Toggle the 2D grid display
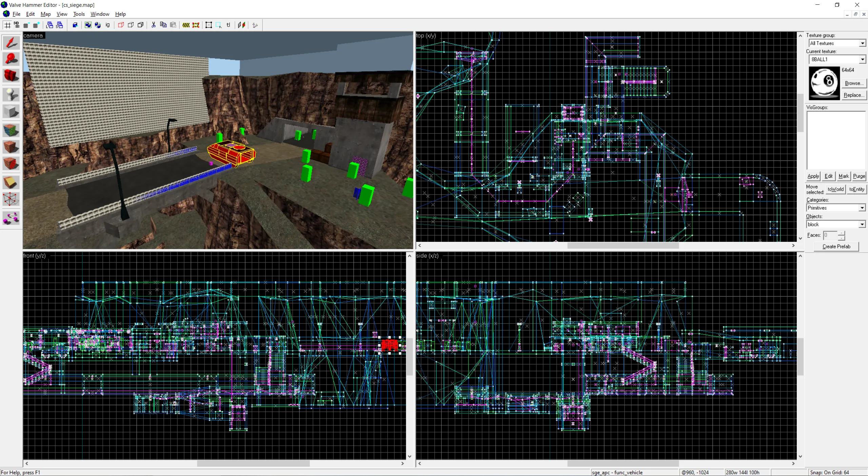868x476 pixels. (7, 25)
